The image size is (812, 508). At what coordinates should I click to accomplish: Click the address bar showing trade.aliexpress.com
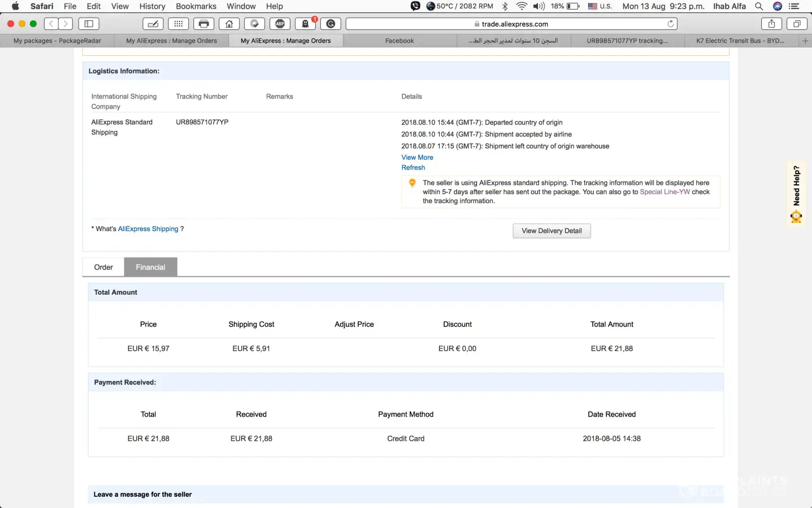pos(512,24)
